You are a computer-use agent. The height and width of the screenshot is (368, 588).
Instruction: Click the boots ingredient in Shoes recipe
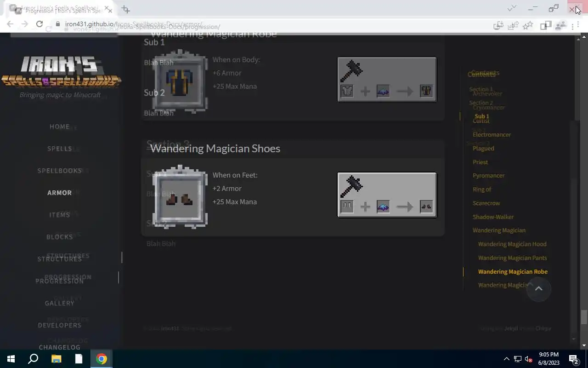pyautogui.click(x=347, y=207)
